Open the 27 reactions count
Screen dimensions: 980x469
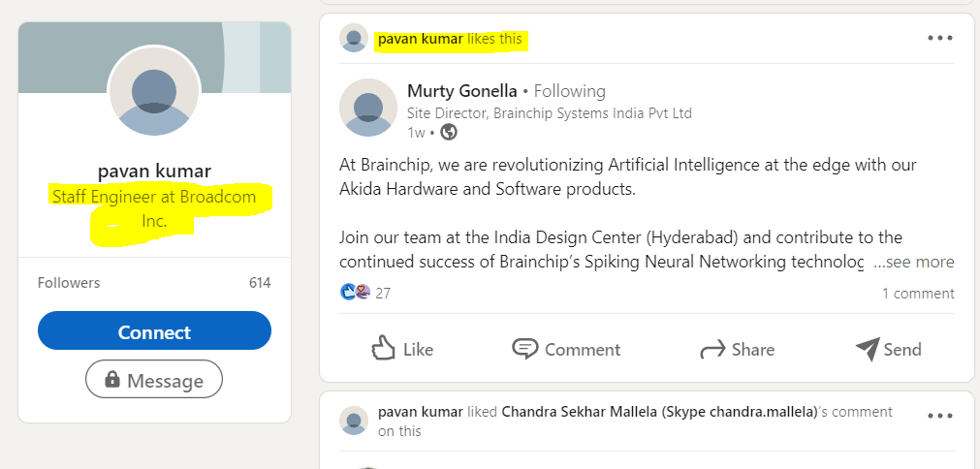383,293
